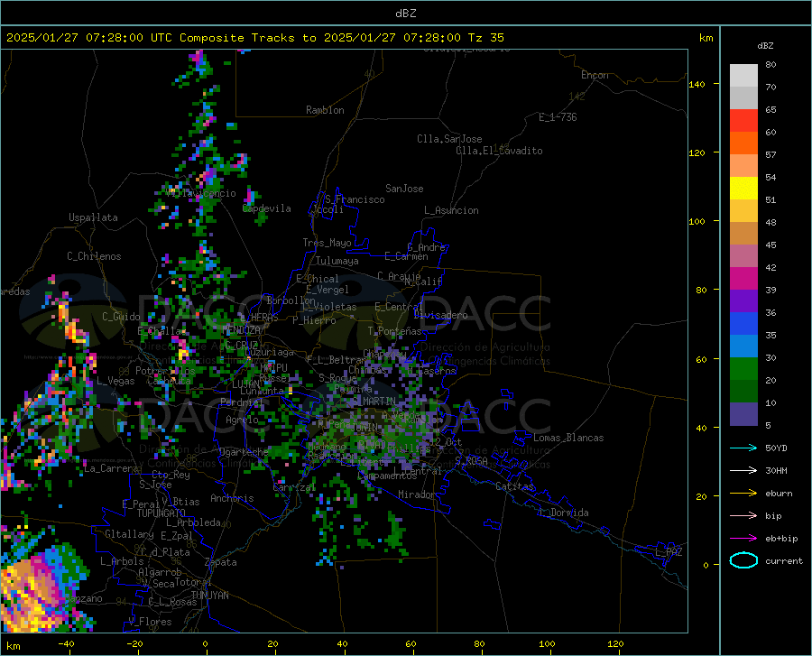812x656 pixels.
Task: Click the Clla.El_Cavadito place label
Action: coord(499,151)
